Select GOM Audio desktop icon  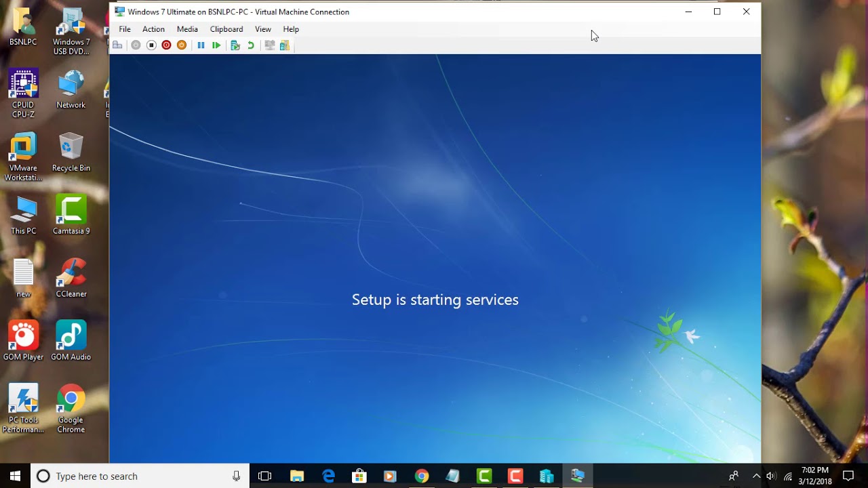71,341
